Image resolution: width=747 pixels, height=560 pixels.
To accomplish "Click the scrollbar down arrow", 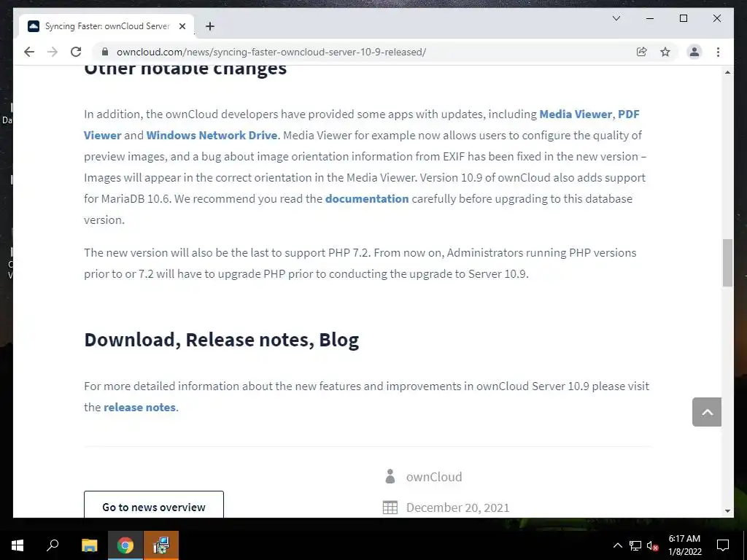I will [x=727, y=511].
